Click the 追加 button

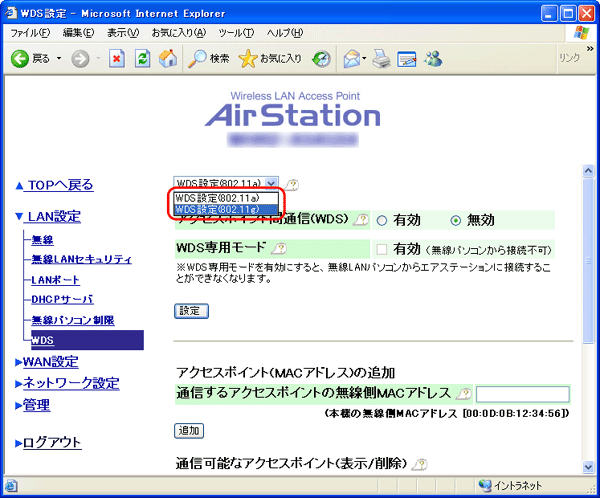[189, 431]
